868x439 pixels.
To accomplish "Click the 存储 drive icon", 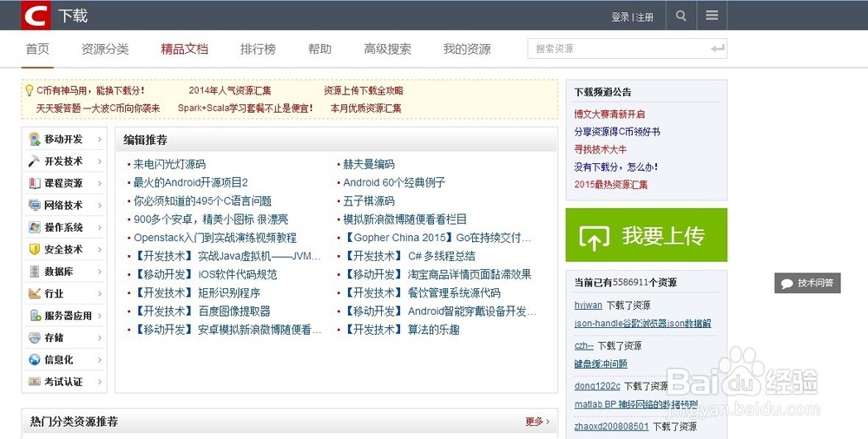I will [35, 337].
